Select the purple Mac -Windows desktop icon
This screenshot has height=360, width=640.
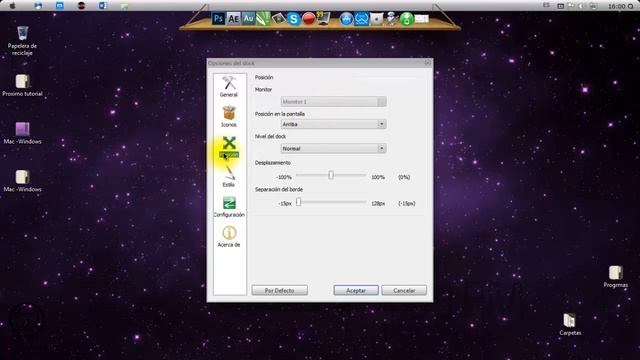point(22,133)
